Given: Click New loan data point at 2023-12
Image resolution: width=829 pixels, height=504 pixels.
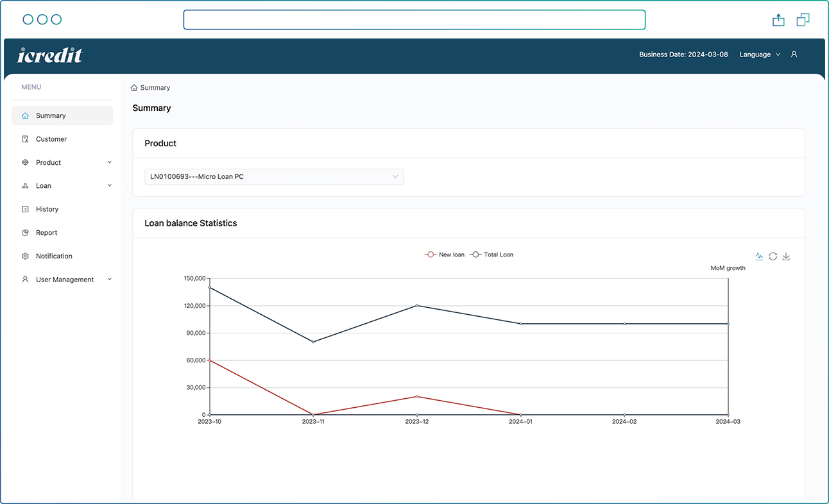Looking at the screenshot, I should [417, 396].
